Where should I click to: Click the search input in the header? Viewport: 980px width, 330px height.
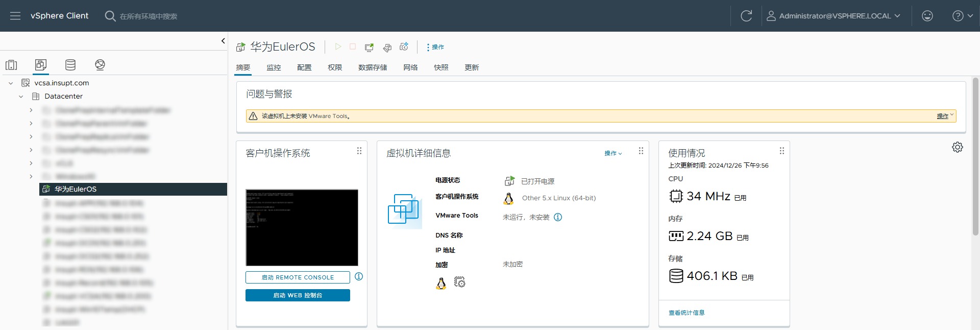pos(149,16)
